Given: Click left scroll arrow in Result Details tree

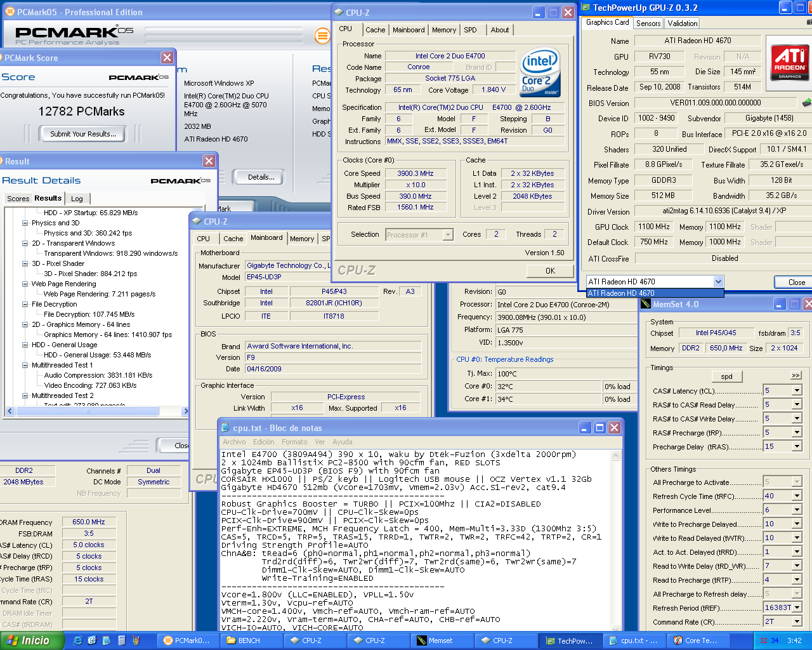Looking at the screenshot, I should coord(10,411).
